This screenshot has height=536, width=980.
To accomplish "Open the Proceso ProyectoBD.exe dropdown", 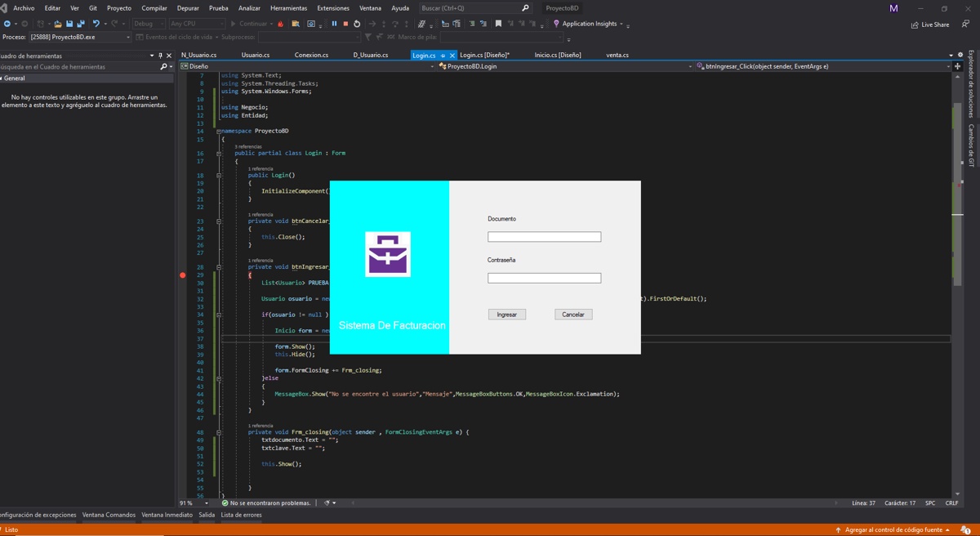I will coord(127,37).
